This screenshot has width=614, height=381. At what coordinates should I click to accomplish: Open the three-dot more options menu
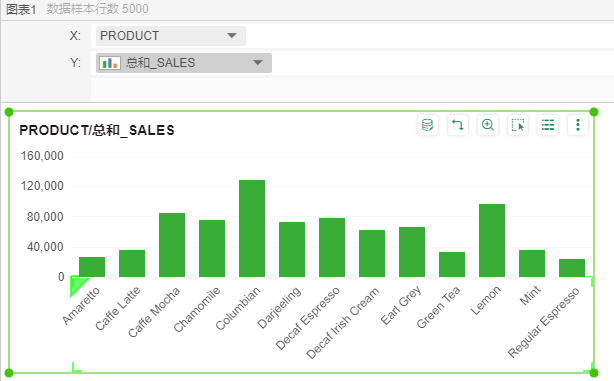pos(578,125)
